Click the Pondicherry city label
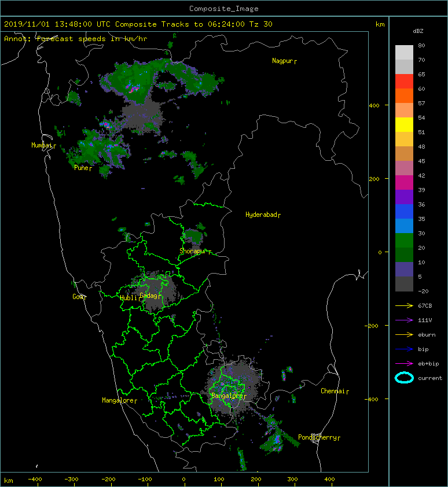The width and height of the screenshot is (448, 487). click(x=317, y=437)
